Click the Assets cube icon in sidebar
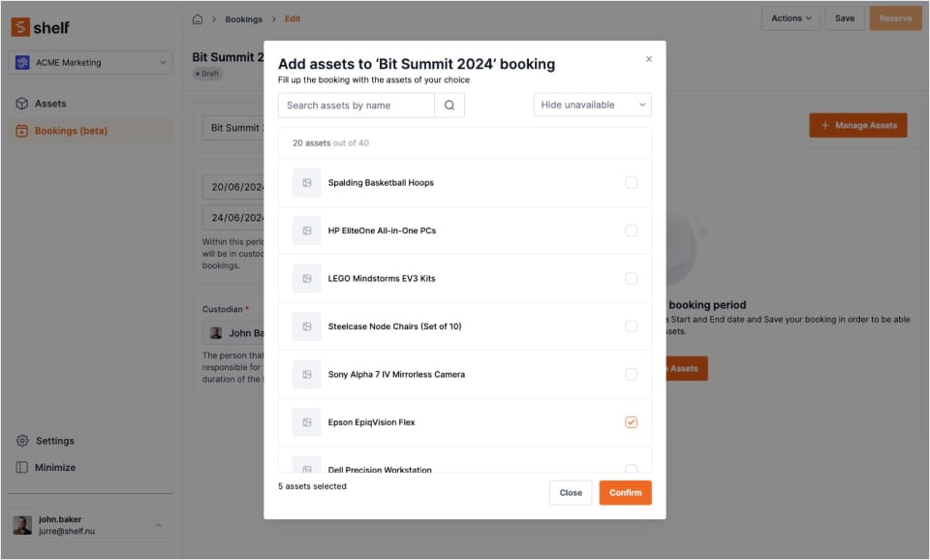Image resolution: width=930 pixels, height=560 pixels. 22,104
